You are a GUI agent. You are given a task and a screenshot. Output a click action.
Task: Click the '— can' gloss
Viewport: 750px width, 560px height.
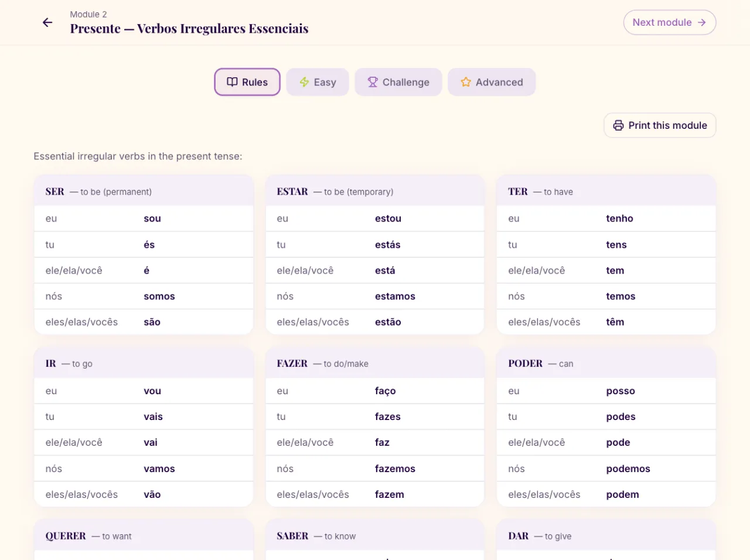(561, 364)
